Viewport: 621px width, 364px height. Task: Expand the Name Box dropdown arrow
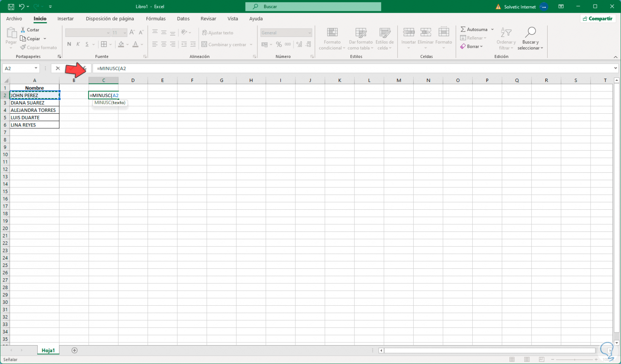[x=36, y=68]
